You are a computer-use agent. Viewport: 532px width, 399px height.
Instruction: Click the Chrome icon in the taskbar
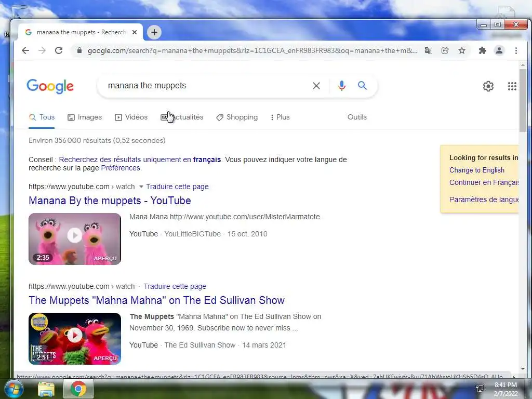tap(78, 389)
